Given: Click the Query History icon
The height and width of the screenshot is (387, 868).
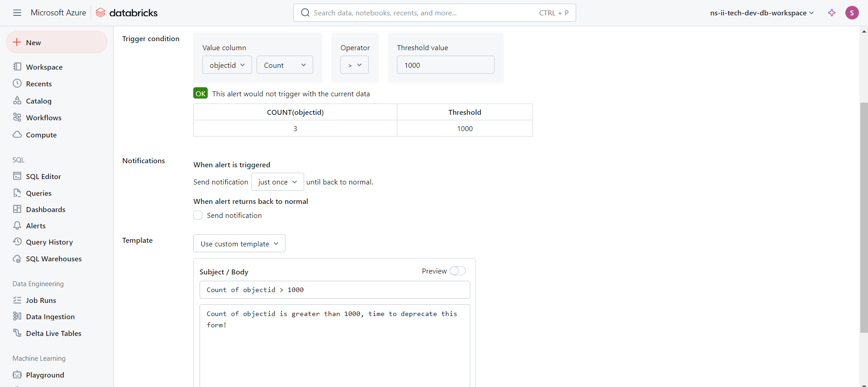Looking at the screenshot, I should point(17,241).
